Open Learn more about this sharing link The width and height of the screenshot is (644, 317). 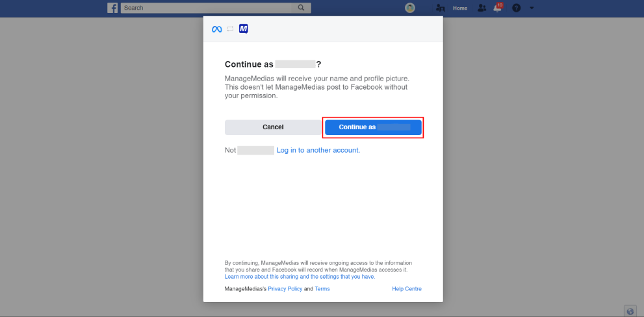tap(300, 277)
